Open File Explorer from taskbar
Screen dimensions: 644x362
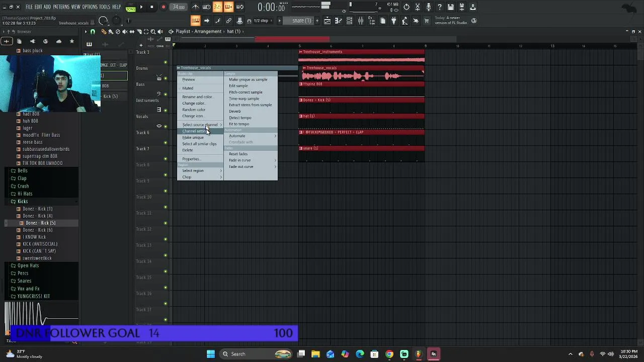coord(315,354)
